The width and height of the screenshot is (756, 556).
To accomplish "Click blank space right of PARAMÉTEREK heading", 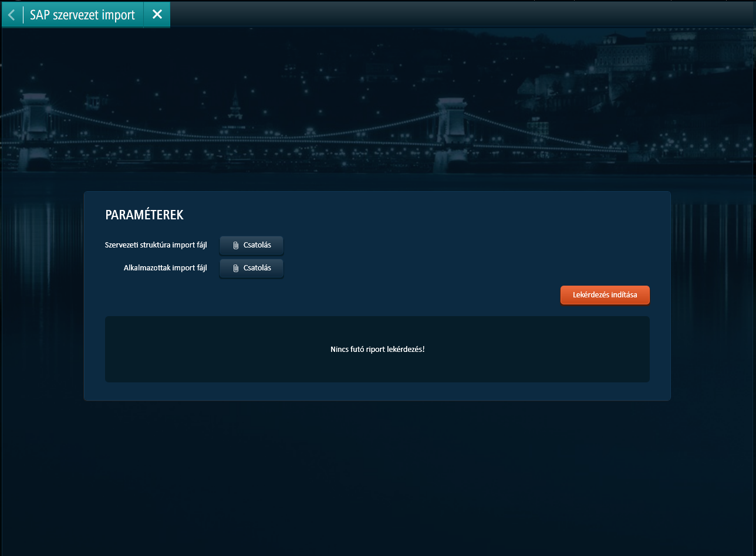I will click(x=411, y=215).
